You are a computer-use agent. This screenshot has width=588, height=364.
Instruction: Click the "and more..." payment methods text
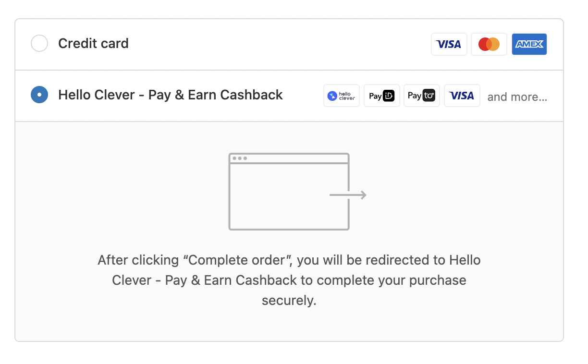pos(517,97)
